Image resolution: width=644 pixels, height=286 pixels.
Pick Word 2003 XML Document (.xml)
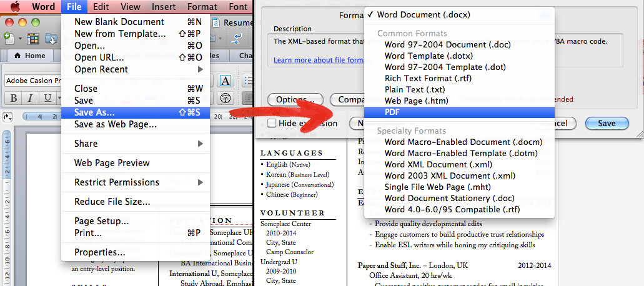[459, 176]
